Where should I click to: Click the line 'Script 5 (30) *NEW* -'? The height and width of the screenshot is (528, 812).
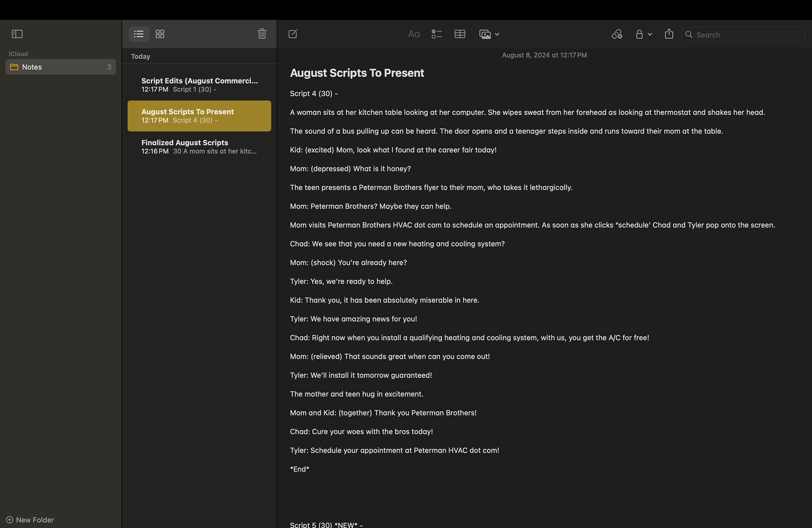[326, 525]
